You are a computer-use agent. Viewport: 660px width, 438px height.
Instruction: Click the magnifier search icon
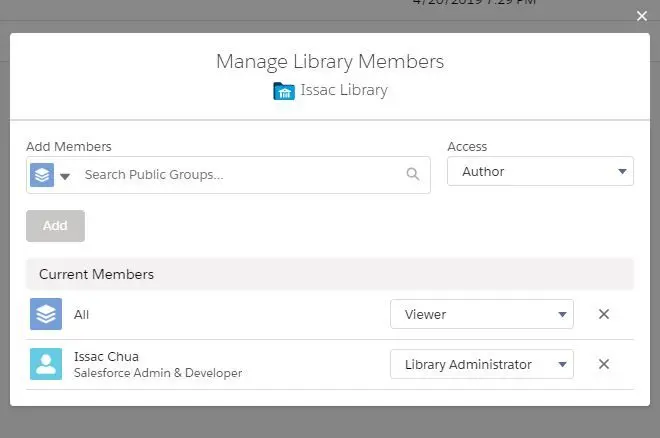coord(413,173)
